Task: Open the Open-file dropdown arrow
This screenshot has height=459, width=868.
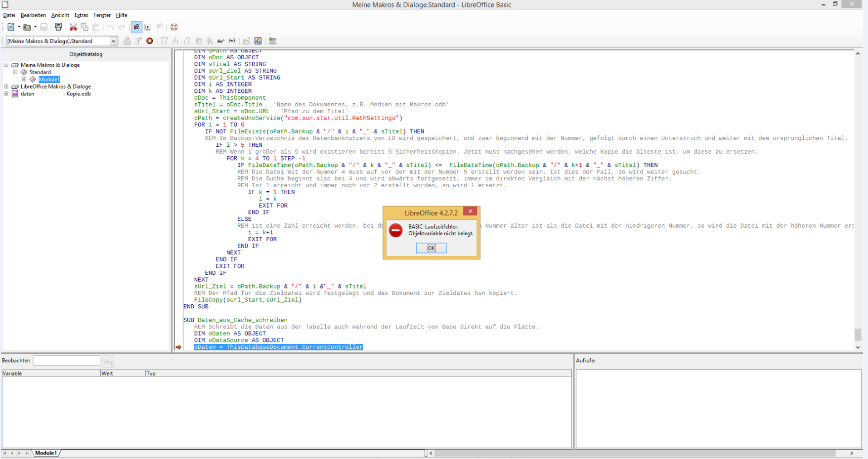Action: [35, 27]
